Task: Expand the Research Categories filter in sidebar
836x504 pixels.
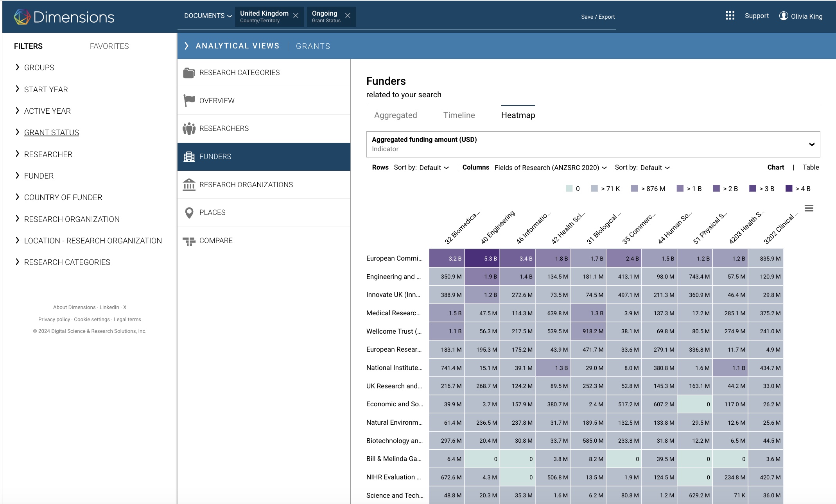Action: point(17,262)
